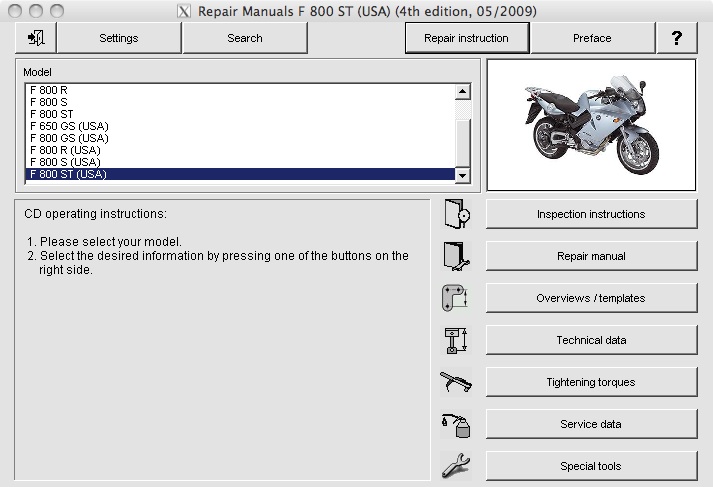713x487 pixels.
Task: Select the Repair instruction tab button
Action: tap(467, 38)
